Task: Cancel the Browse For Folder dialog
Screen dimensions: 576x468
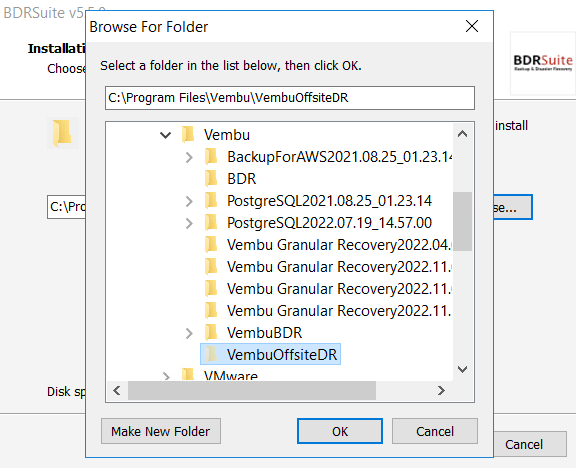Action: pos(435,431)
